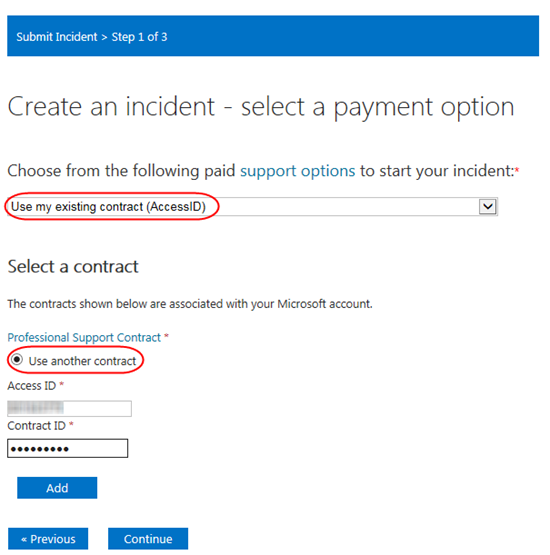Open the 'Use my existing contract (AccessID)' combo box
550x555 pixels.
[252, 207]
